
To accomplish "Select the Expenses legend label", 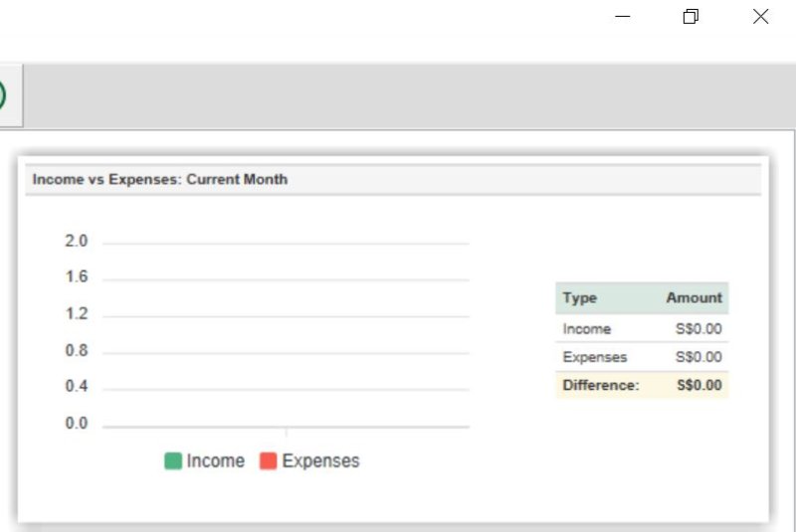I will 320,461.
